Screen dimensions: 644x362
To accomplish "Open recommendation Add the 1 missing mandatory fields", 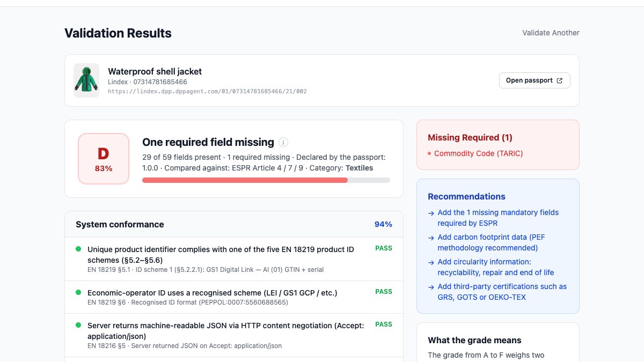I will 498,218.
